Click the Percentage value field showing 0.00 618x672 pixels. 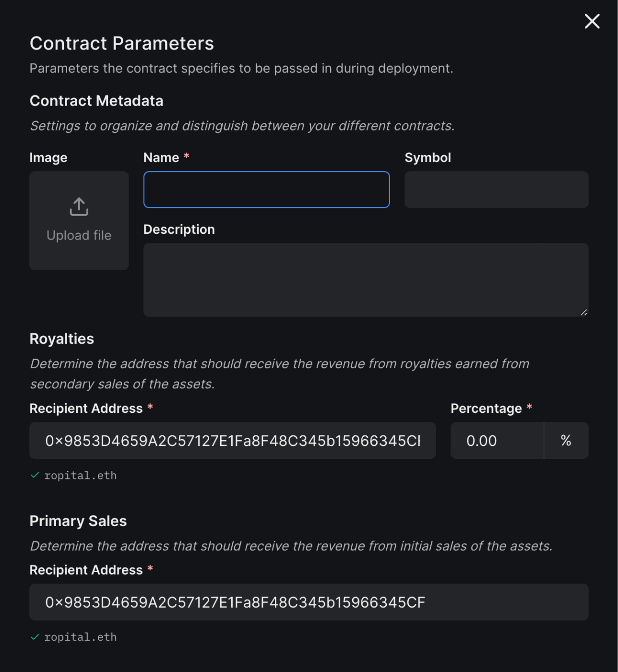point(497,441)
